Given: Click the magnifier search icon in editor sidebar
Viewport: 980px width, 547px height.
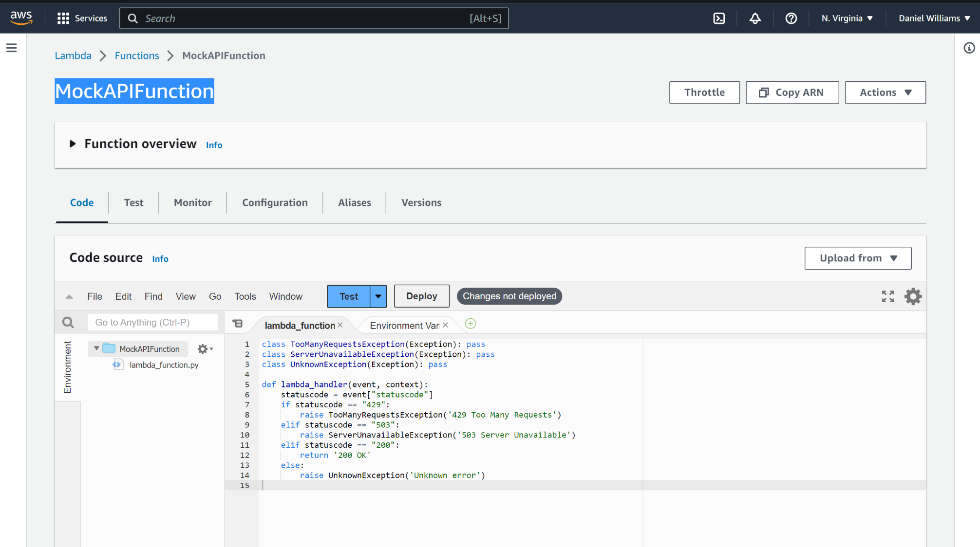Looking at the screenshot, I should pos(68,322).
